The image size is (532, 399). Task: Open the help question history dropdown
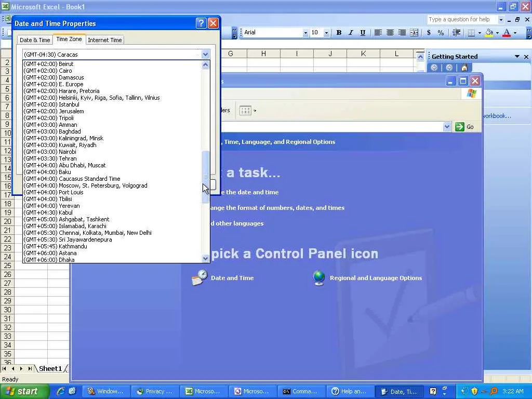coord(501,20)
